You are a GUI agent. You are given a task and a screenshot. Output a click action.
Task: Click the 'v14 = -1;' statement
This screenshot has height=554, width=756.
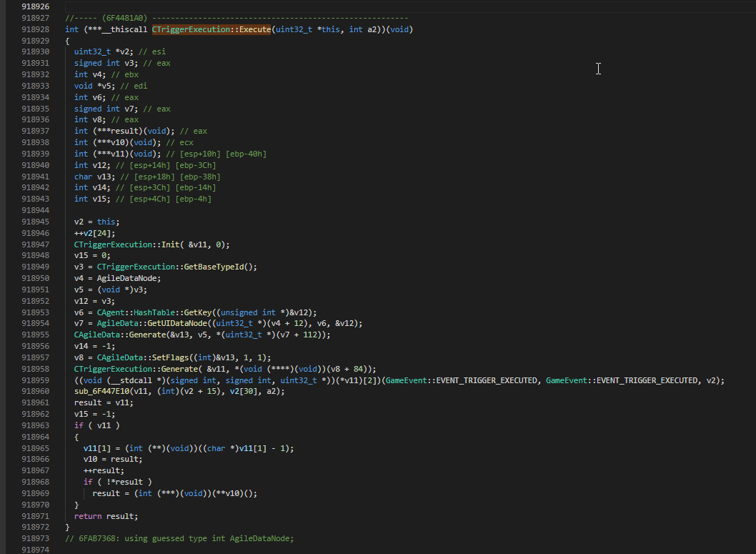pyautogui.click(x=94, y=346)
